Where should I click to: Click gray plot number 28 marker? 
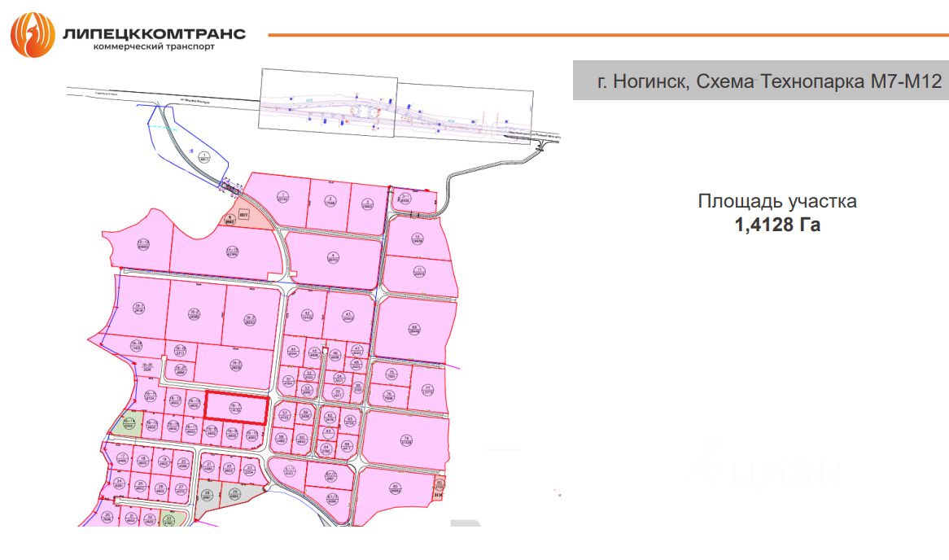207,495
